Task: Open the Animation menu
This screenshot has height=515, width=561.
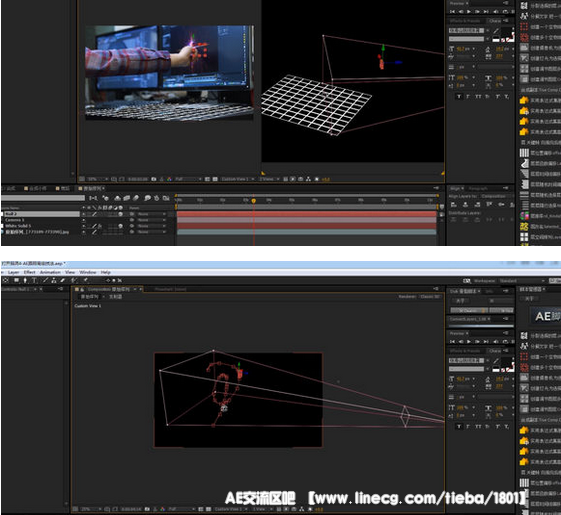Action: tap(50, 272)
